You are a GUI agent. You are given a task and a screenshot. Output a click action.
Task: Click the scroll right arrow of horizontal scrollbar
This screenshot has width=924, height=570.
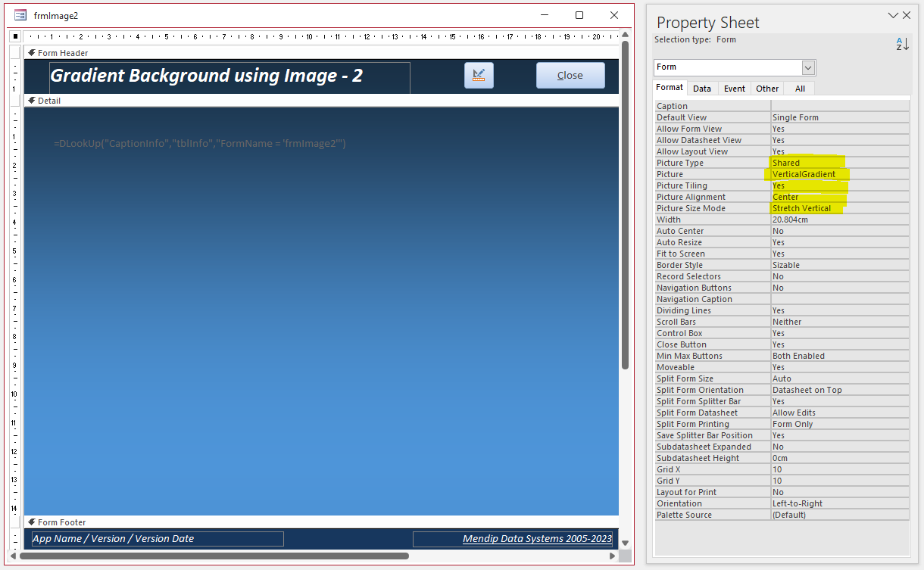[x=613, y=556]
